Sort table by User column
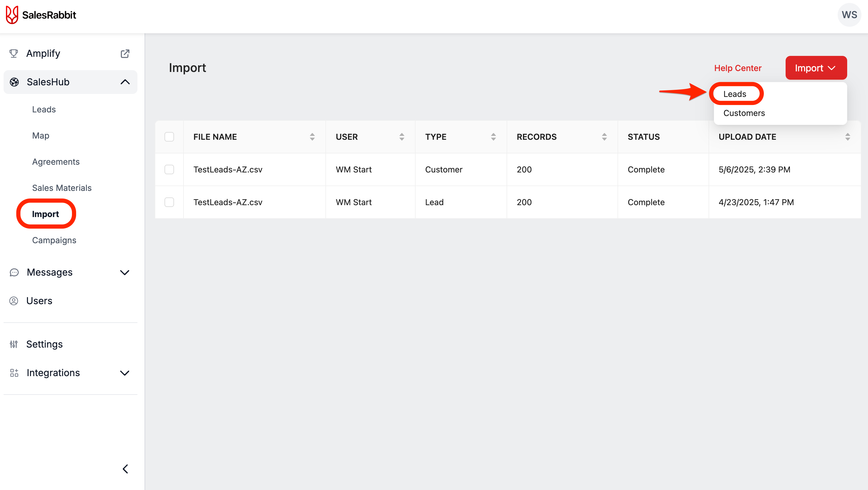 [x=402, y=137]
